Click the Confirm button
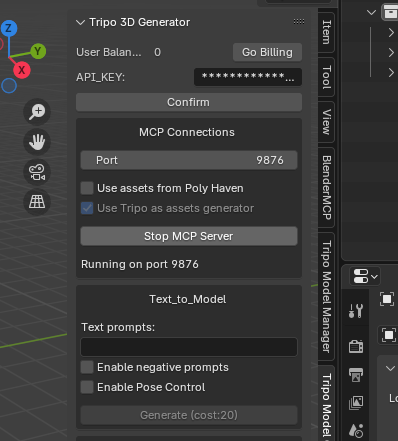 pyautogui.click(x=189, y=102)
